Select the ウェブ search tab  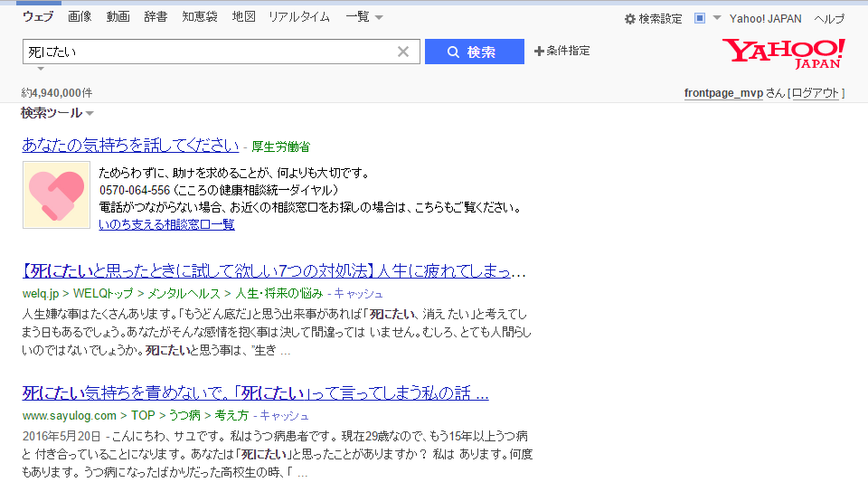(x=38, y=16)
